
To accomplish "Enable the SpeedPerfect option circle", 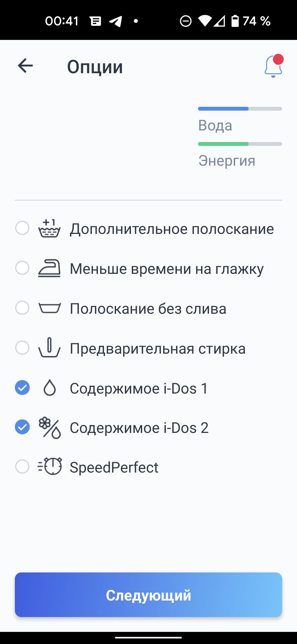I will (x=22, y=466).
